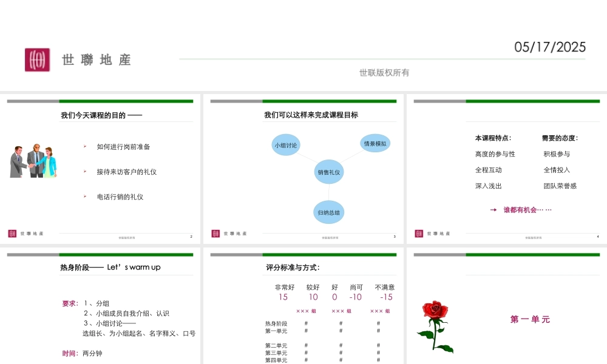Click the text 深入浅出

489,186
